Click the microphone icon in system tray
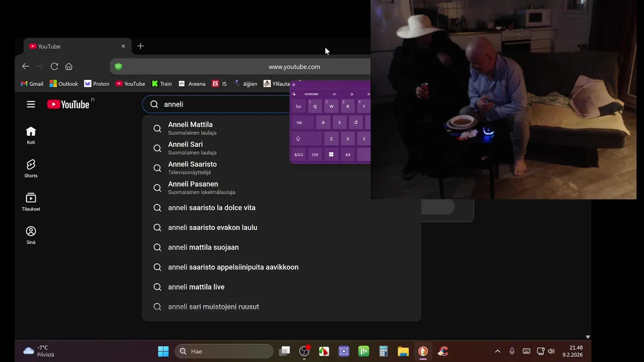The image size is (644, 362). (512, 351)
